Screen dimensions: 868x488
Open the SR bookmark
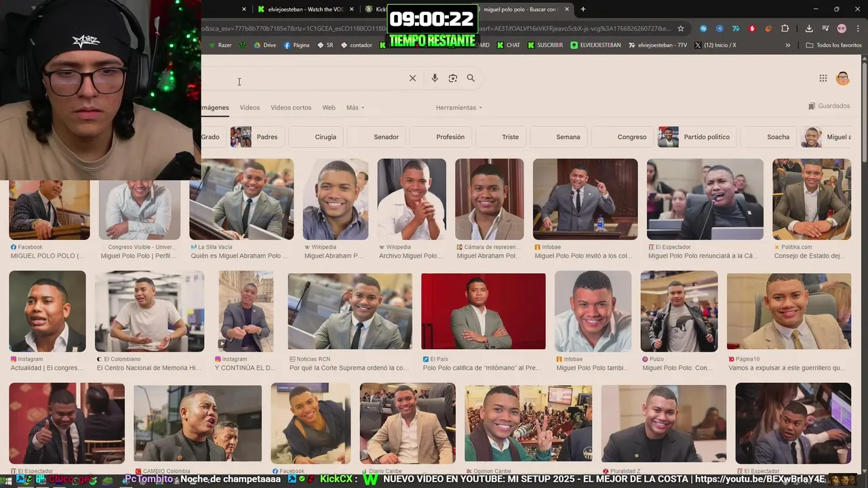(x=325, y=45)
